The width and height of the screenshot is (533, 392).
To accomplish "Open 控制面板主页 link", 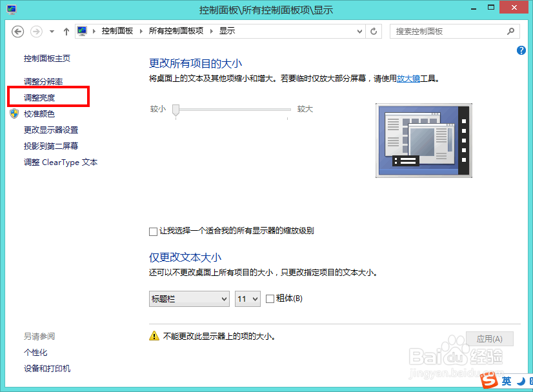I will click(x=47, y=59).
